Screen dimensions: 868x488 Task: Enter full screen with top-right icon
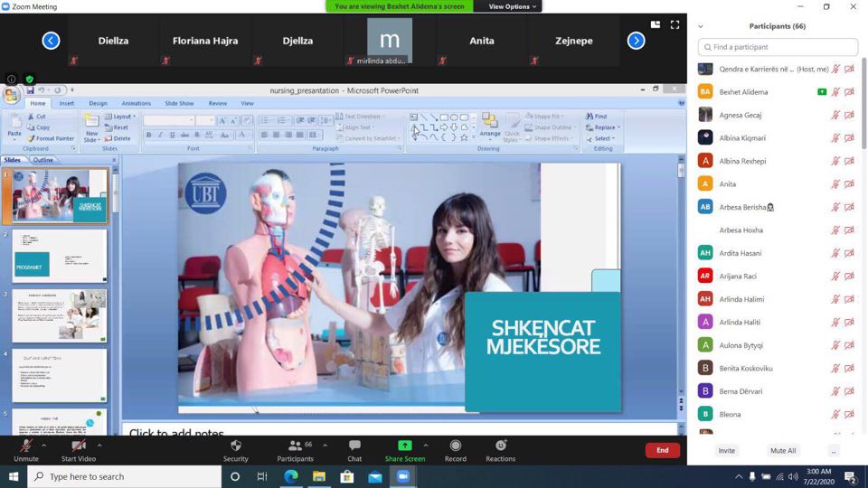(675, 25)
